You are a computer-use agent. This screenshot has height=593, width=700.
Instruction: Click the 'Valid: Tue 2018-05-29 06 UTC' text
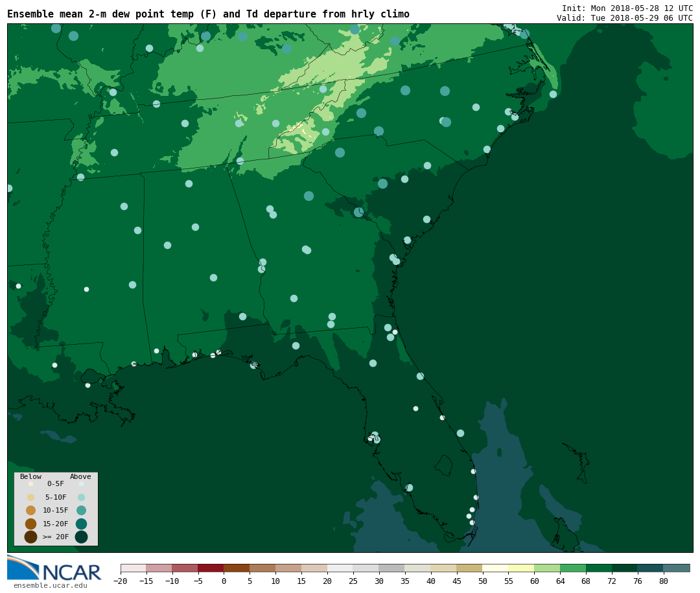coord(625,18)
